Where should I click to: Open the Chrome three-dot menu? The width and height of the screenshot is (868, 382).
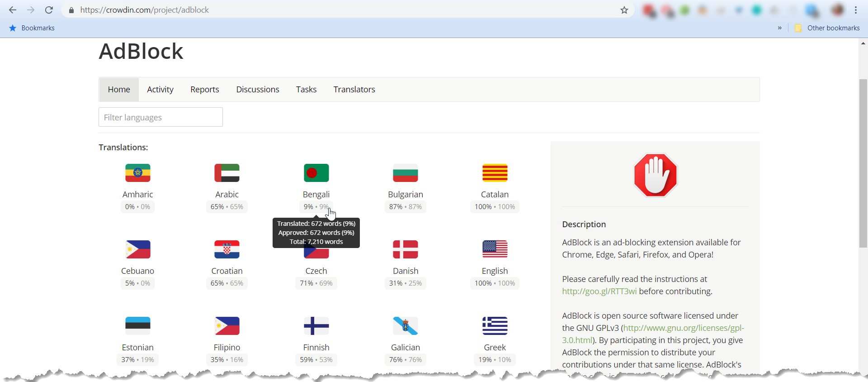pos(856,10)
